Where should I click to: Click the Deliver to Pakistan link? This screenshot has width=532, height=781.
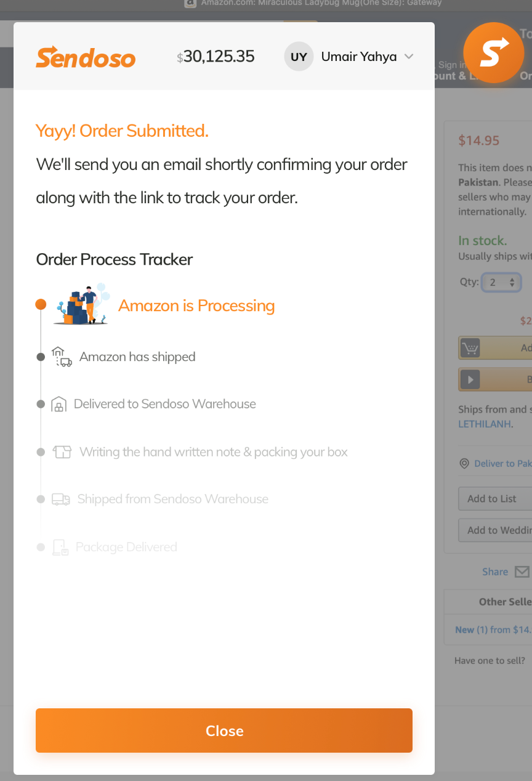point(502,463)
